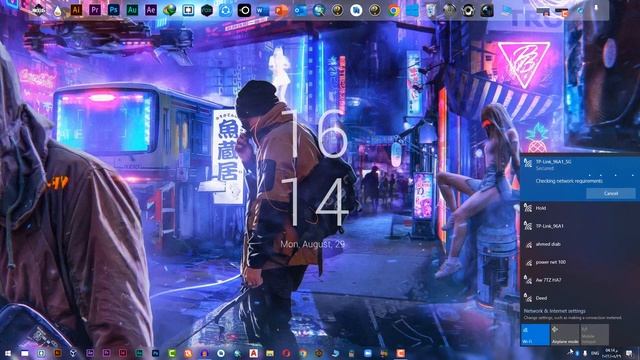Click the dark hexagon app icon in the dock
The image size is (640, 360).
click(x=207, y=10)
